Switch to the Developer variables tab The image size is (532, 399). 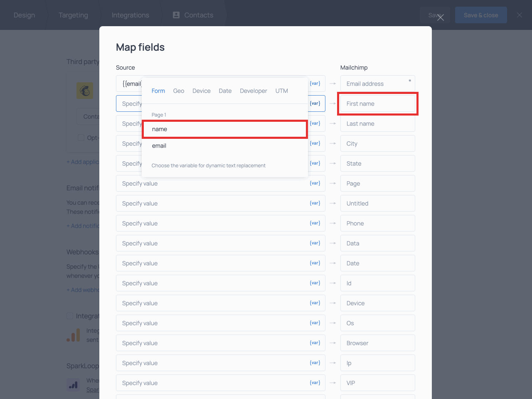click(253, 91)
